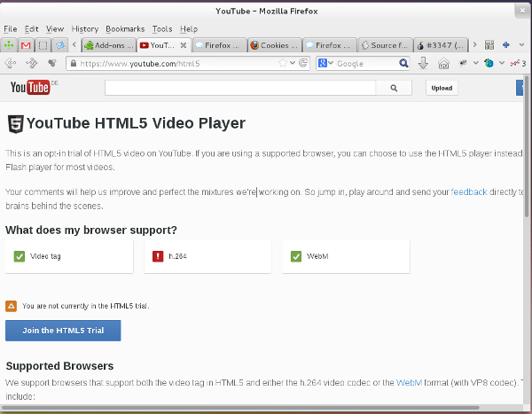532x414 pixels.
Task: Open the Google search engine dropdown
Action: 325,63
